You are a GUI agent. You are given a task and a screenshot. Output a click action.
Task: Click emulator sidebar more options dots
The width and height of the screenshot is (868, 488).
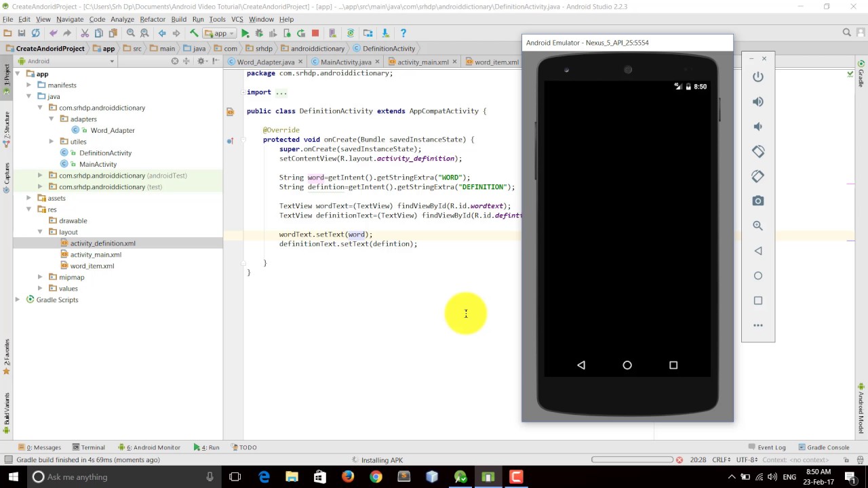pyautogui.click(x=758, y=325)
